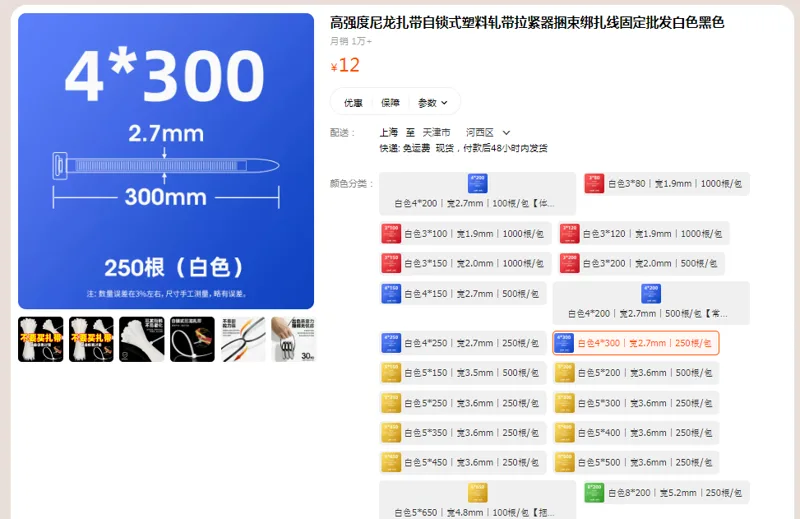Click the 月销 1万+ sales text

coord(351,41)
